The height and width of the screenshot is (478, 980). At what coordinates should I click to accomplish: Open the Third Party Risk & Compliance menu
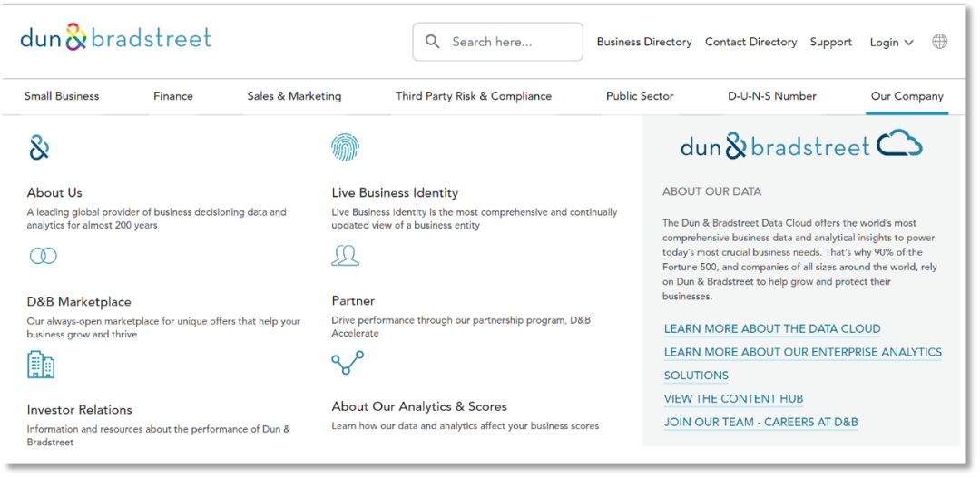473,96
